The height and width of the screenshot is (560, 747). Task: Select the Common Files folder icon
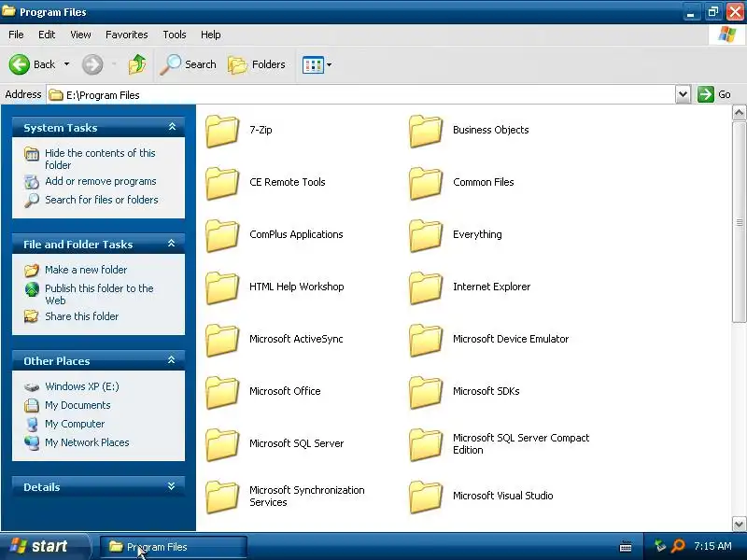[x=426, y=183]
